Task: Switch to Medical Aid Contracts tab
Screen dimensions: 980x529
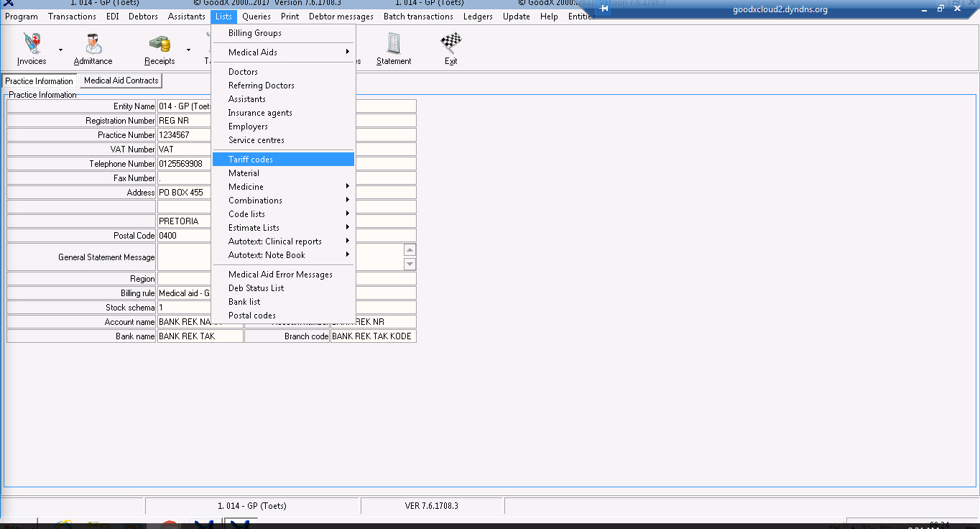Action: tap(121, 80)
